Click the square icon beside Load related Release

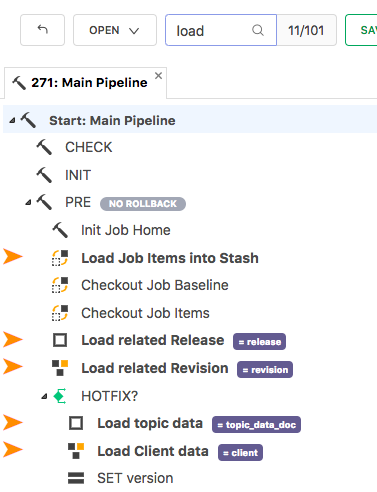[x=60, y=340]
